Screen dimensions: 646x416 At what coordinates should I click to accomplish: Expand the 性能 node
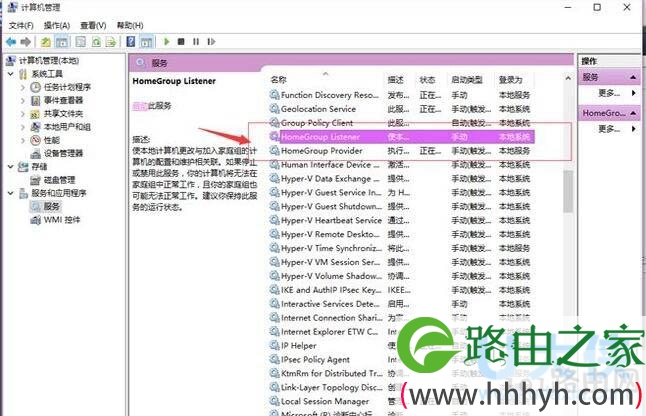[x=23, y=140]
